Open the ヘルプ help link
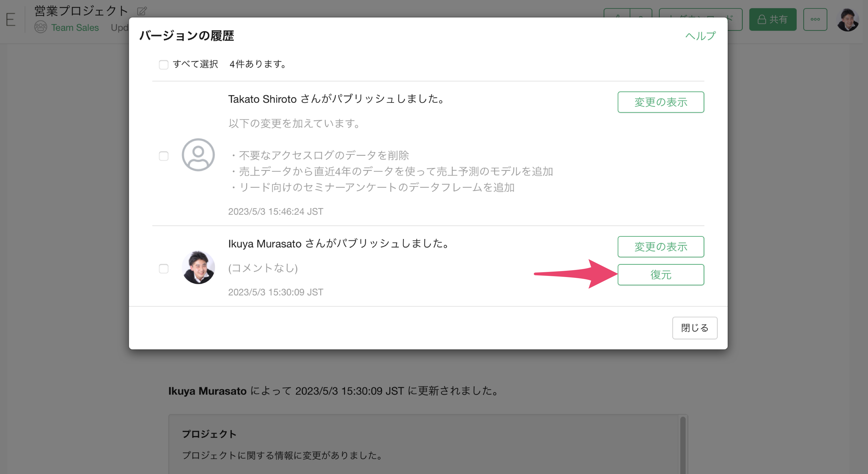Viewport: 868px width, 474px height. (x=700, y=36)
